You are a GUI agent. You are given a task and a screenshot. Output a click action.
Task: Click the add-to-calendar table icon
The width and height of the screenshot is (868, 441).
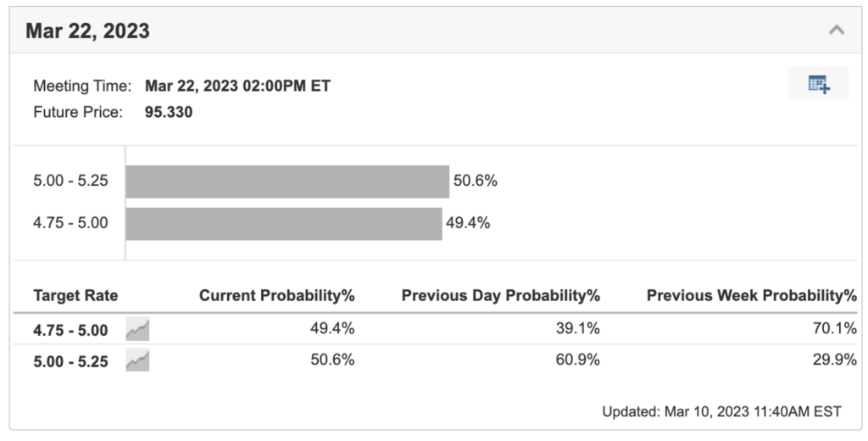pos(818,84)
